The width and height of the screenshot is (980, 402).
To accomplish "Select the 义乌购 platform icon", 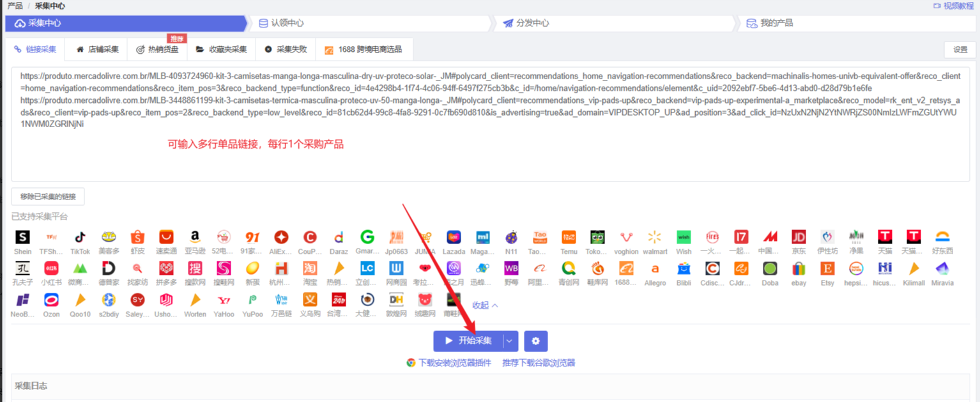I will [x=310, y=300].
